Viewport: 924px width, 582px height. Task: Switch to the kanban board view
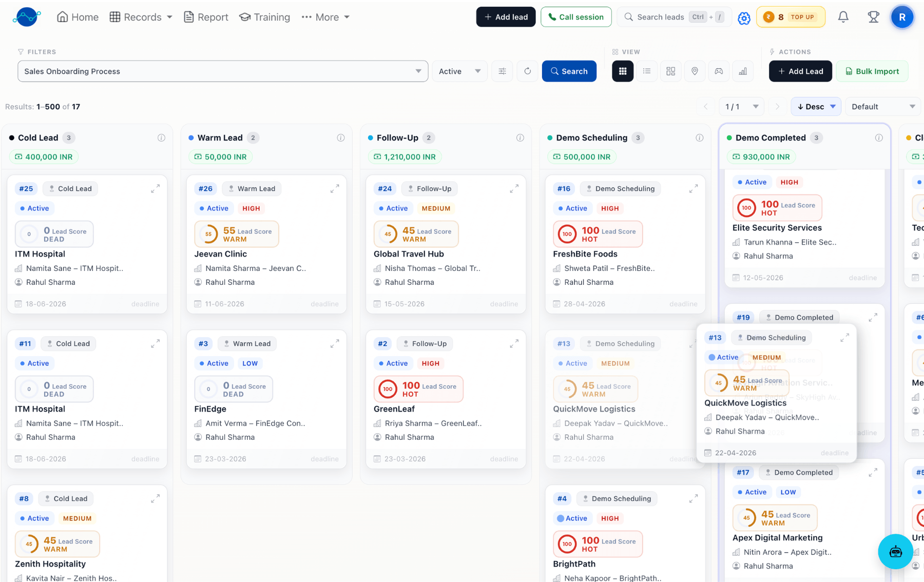tap(623, 71)
